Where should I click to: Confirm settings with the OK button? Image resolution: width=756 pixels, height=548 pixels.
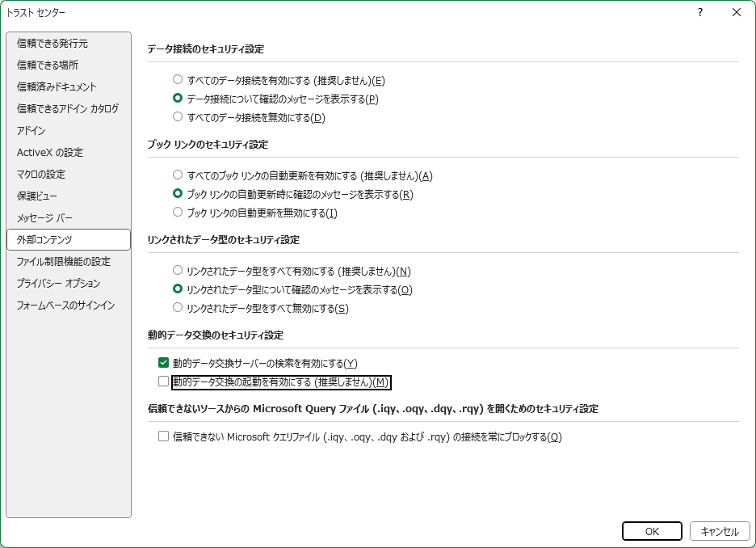pos(652,531)
